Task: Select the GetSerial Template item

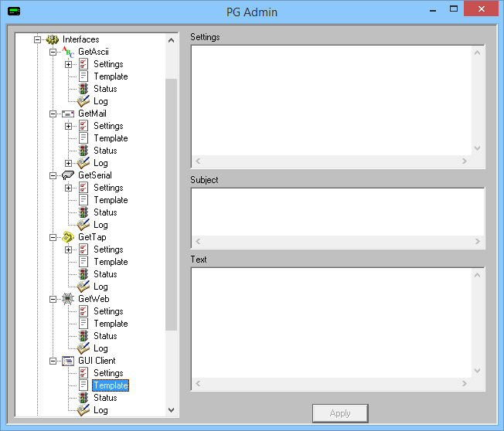Action: [111, 200]
